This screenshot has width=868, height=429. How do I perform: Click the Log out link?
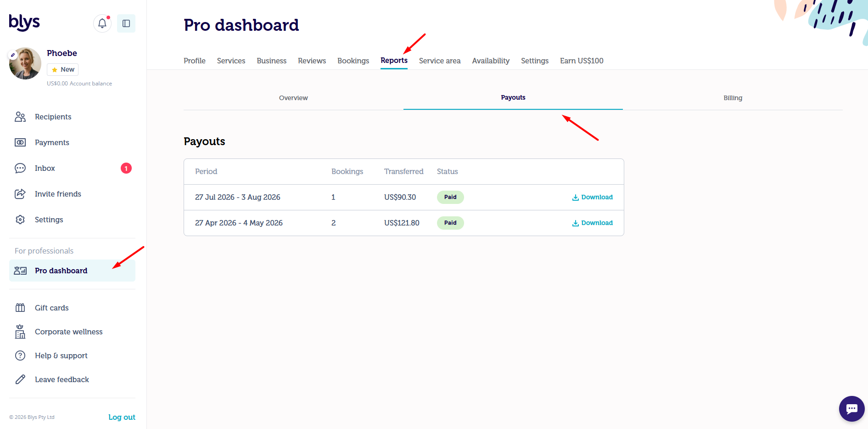122,417
